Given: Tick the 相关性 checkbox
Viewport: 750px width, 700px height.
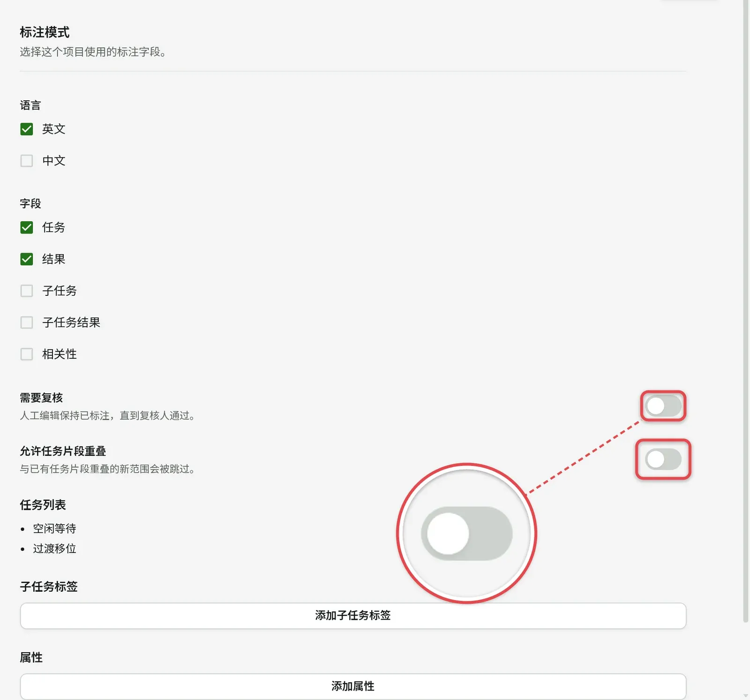Looking at the screenshot, I should point(27,354).
